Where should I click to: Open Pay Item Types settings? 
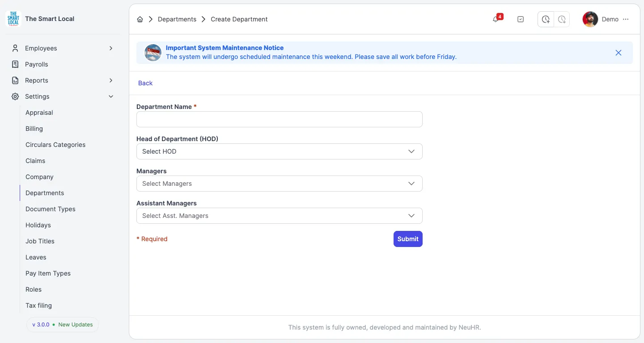coord(48,273)
